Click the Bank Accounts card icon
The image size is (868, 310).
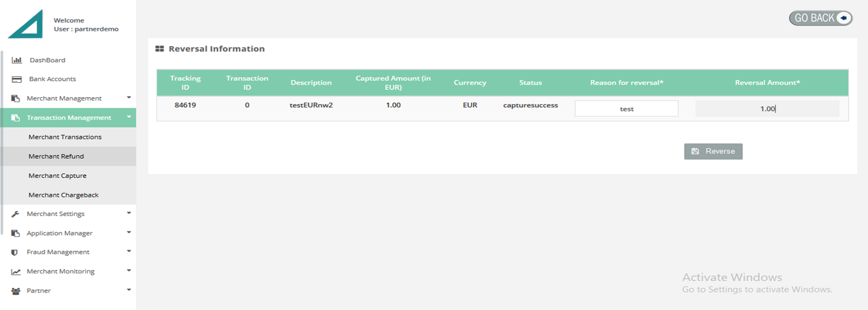coord(17,79)
